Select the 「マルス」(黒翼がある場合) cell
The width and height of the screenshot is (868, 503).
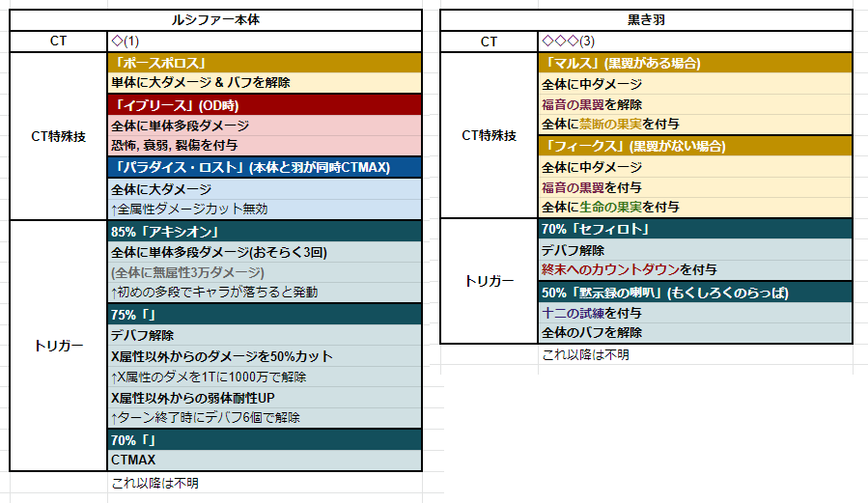click(x=695, y=63)
